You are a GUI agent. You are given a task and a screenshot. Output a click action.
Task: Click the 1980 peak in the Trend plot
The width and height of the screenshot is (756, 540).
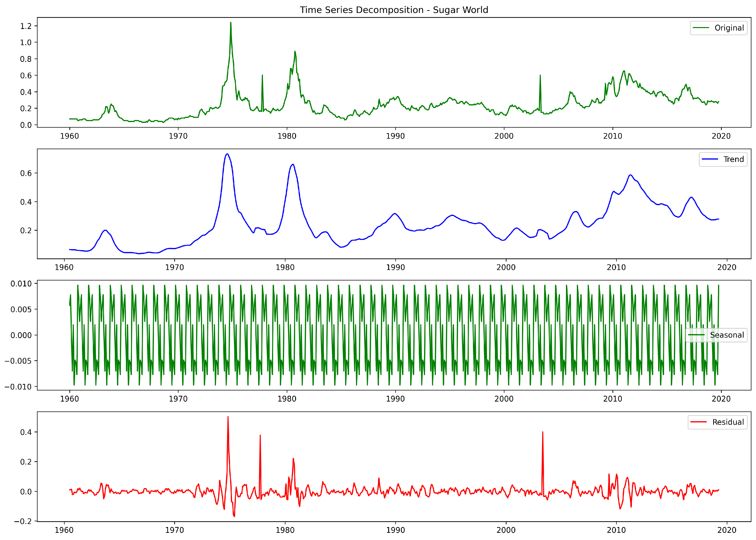(293, 165)
